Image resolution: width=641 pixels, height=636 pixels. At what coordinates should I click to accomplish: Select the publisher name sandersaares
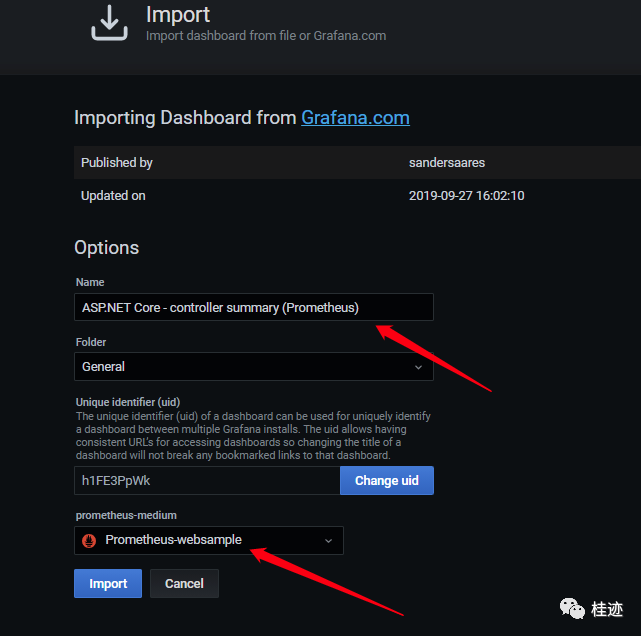(x=447, y=163)
